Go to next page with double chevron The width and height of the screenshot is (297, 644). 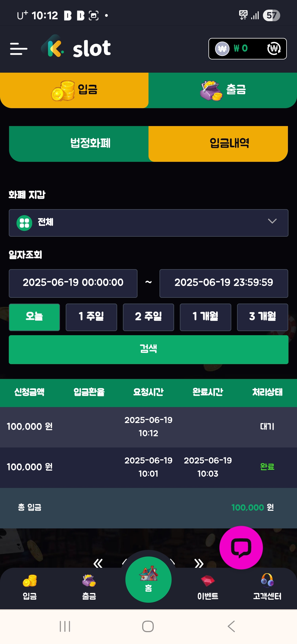click(x=199, y=563)
